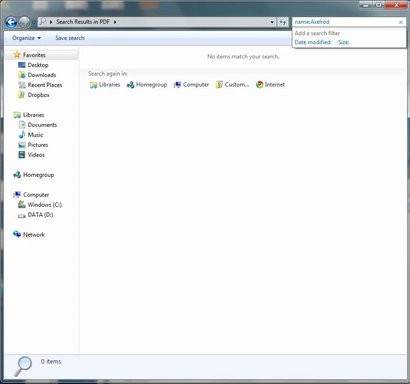Viewport: 410px width, 384px height.
Task: Add the Size search filter
Action: coord(344,42)
